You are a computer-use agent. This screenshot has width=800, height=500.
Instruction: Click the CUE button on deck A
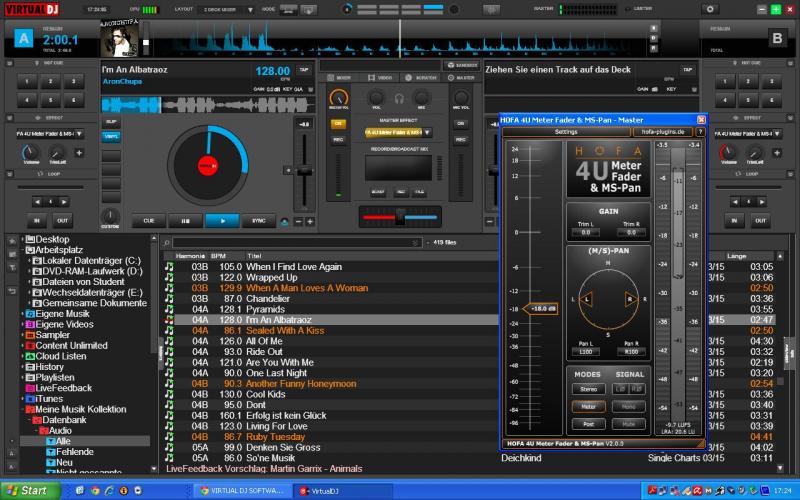149,220
